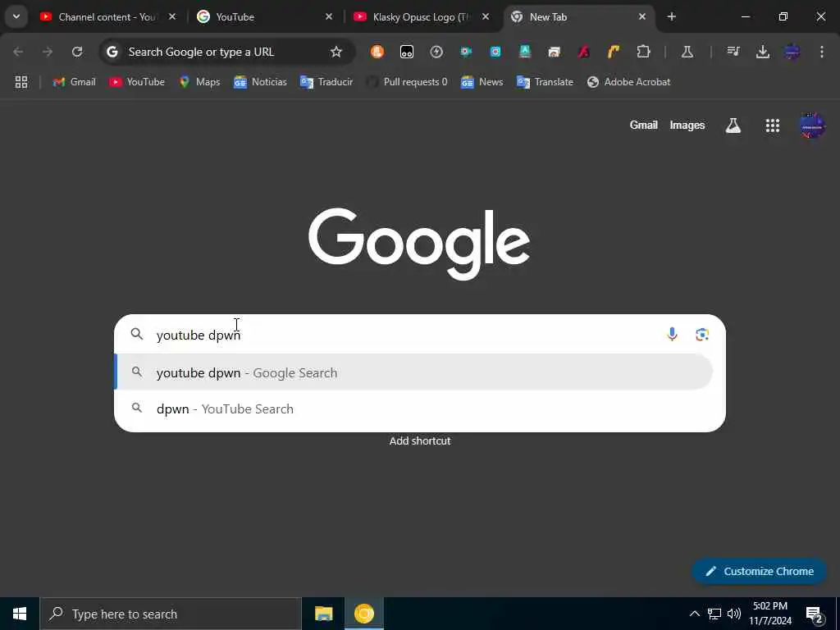The image size is (840, 630).
Task: Open the volume tray icon
Action: point(734,614)
